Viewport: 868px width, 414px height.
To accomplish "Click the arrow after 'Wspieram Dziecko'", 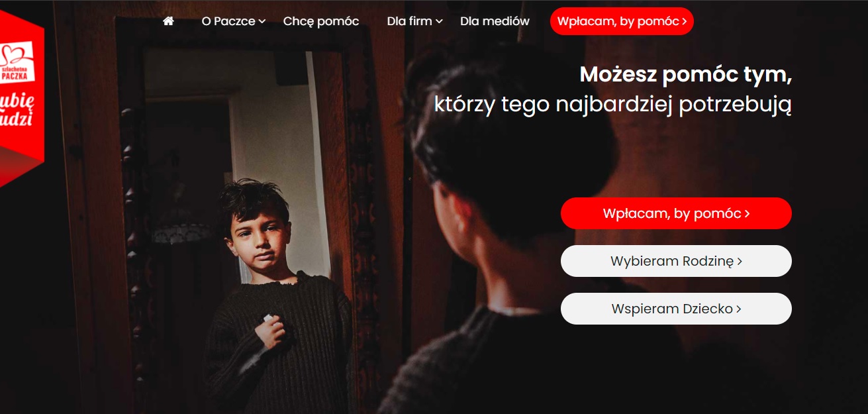I will [x=738, y=309].
